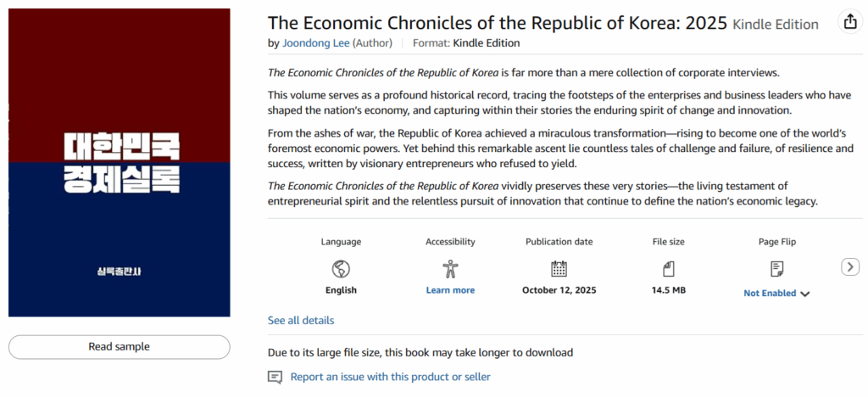Open the See all details link

[x=301, y=321]
